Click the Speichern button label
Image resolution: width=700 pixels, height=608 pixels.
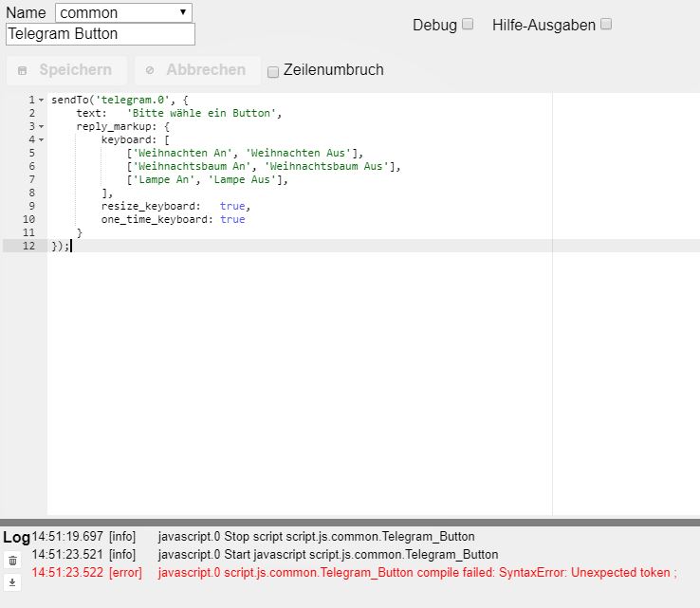click(76, 69)
